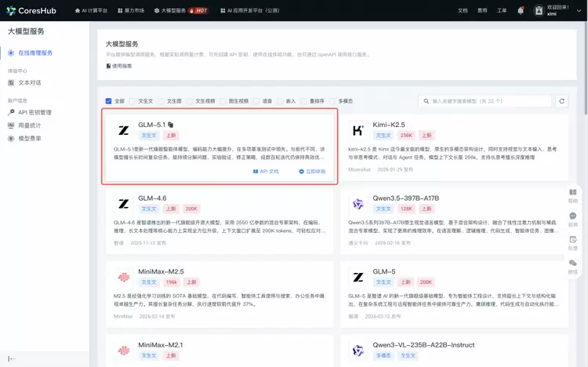Click the 使用指南 usage guide link
Viewport: 588px width, 367px height.
(x=118, y=66)
